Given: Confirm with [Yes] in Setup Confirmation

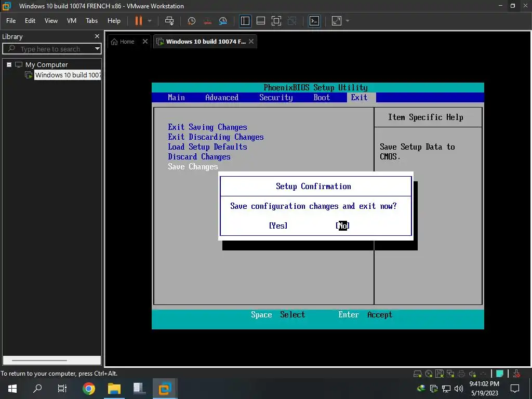Looking at the screenshot, I should pos(278,225).
